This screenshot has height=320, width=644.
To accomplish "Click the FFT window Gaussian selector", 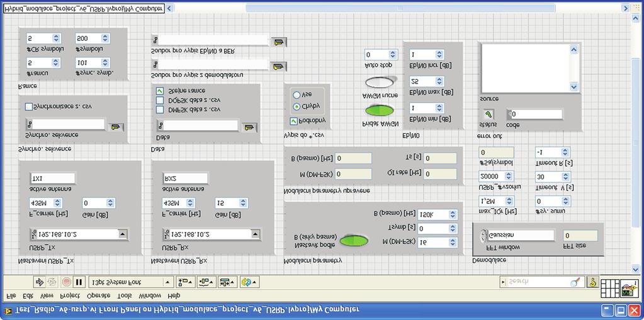I will click(x=517, y=236).
